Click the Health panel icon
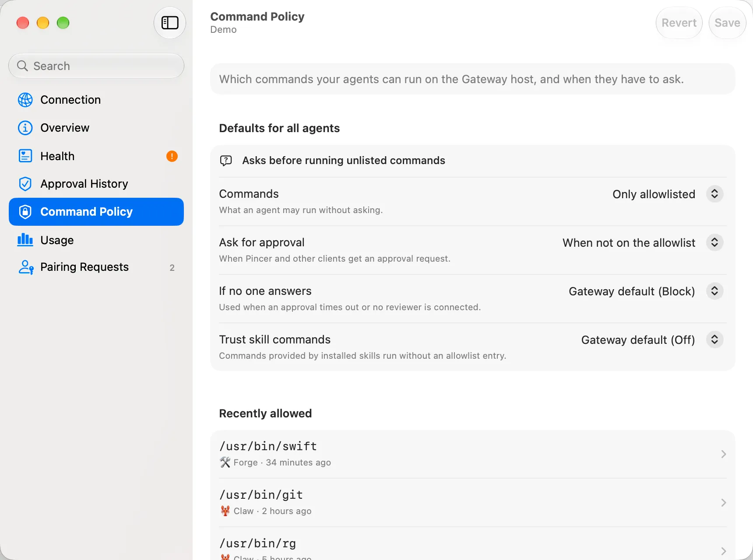This screenshot has width=753, height=560. pyautogui.click(x=25, y=156)
